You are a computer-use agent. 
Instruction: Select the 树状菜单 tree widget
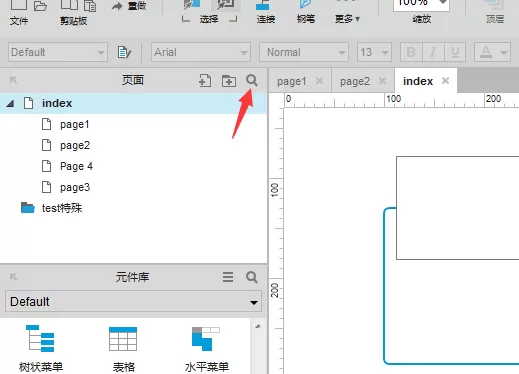coord(41,348)
